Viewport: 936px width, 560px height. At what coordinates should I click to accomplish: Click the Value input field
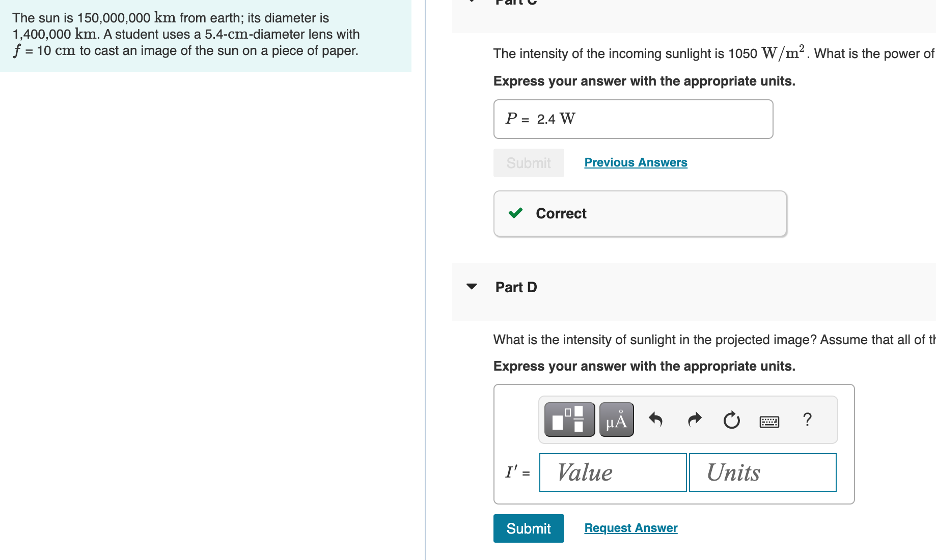click(x=612, y=472)
